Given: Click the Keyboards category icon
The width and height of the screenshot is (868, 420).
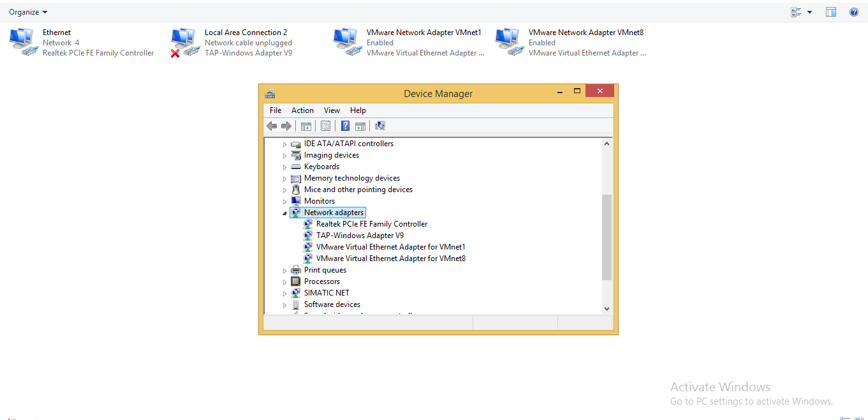Looking at the screenshot, I should pyautogui.click(x=296, y=167).
